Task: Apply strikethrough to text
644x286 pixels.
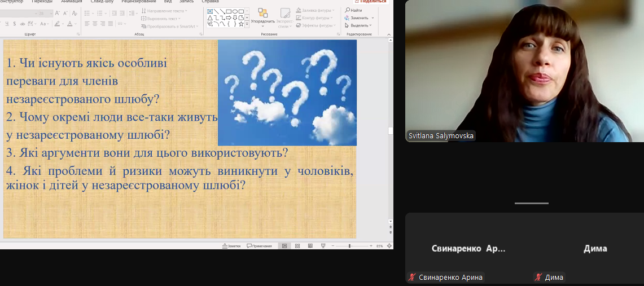Action: point(23,24)
